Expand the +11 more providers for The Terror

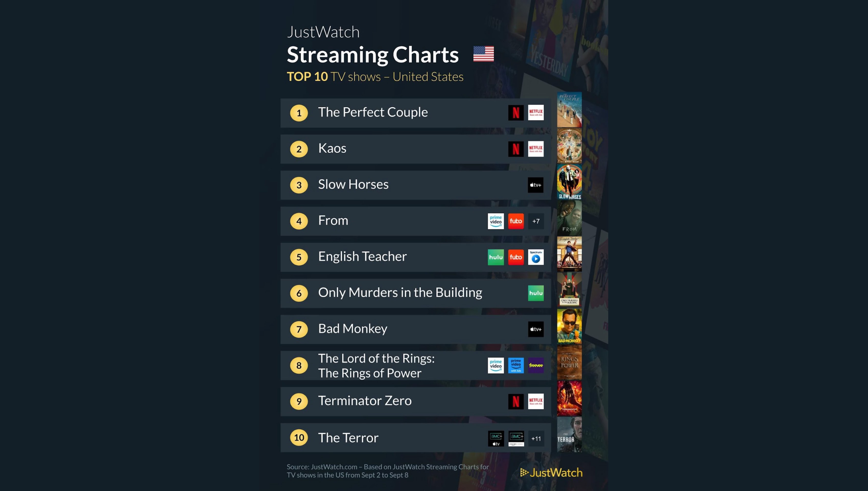tap(536, 438)
